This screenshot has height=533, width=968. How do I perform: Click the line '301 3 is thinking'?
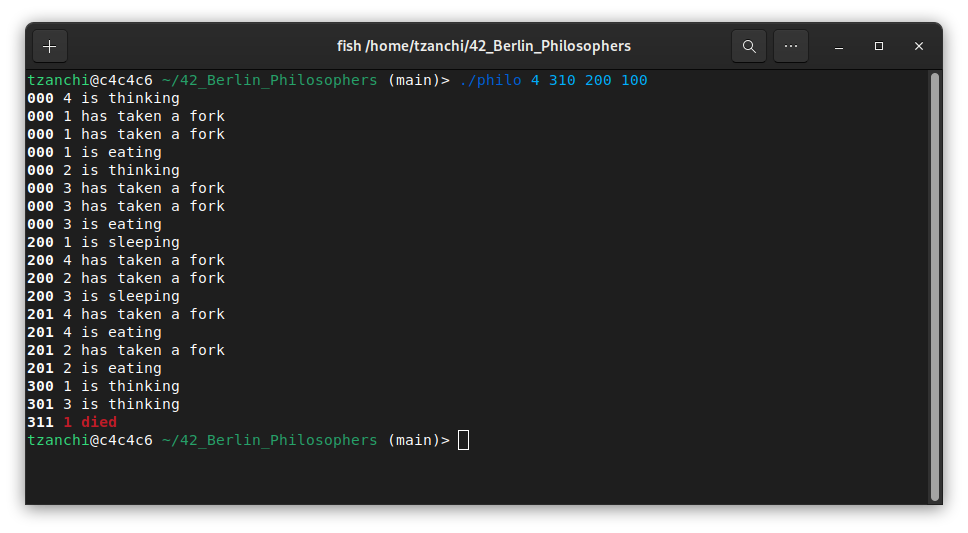point(103,404)
